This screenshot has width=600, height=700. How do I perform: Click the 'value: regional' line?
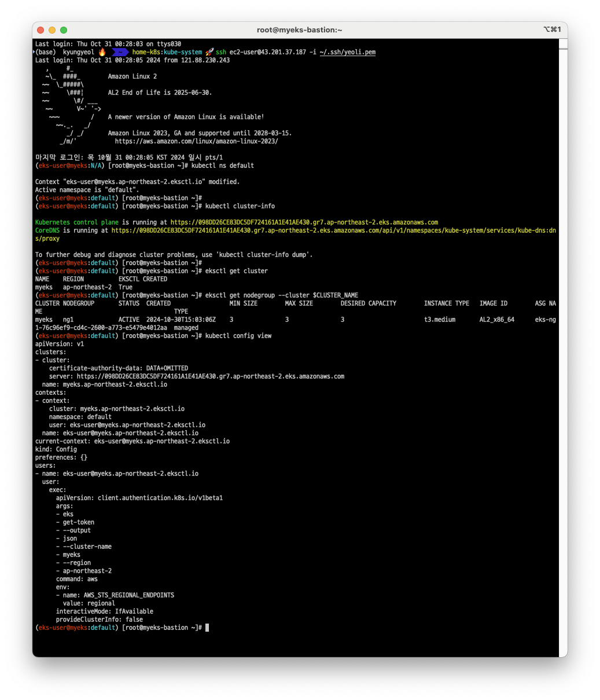click(x=89, y=603)
